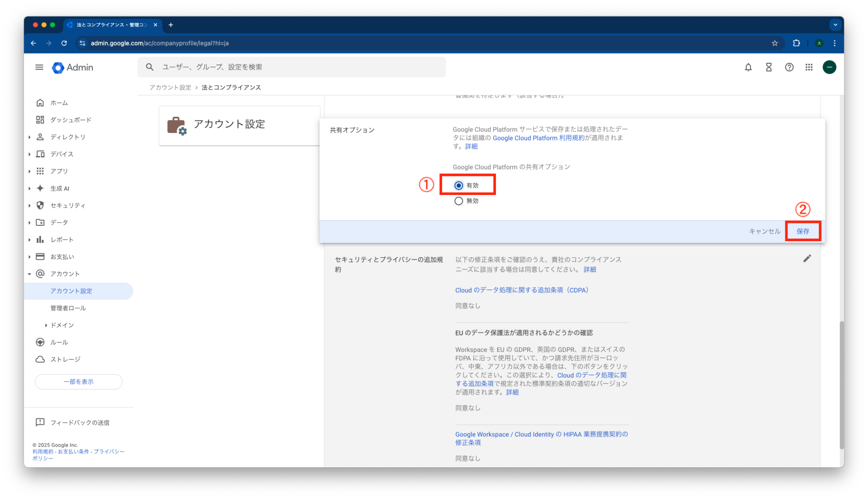Open the アカウント設定 card header

click(x=240, y=125)
